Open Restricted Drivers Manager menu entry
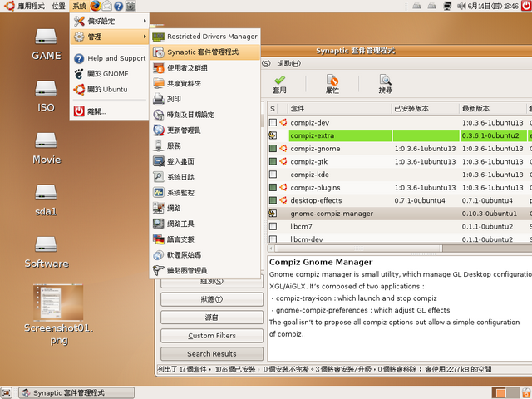This screenshot has width=532, height=399. tap(205, 37)
